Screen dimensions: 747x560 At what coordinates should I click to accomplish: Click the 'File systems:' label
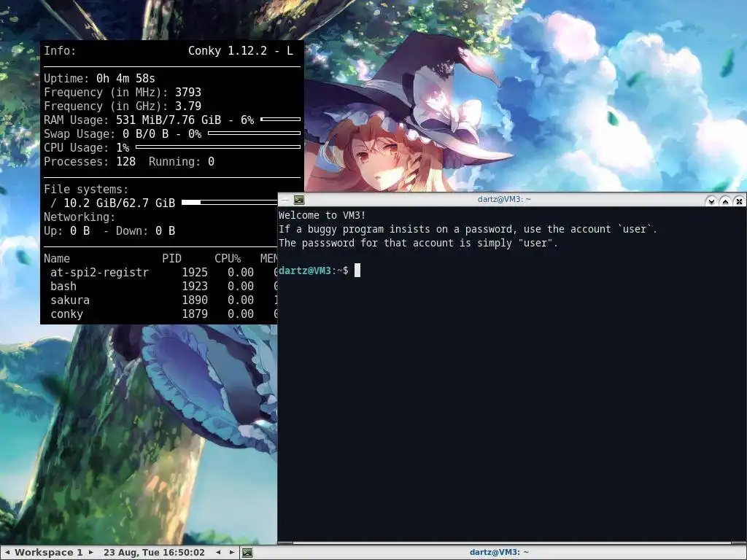86,190
